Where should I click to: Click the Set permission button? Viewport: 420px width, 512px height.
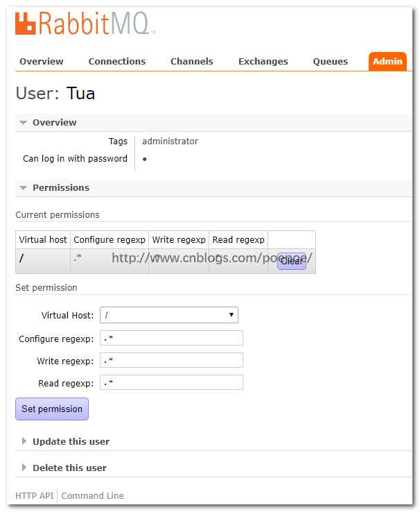52,409
